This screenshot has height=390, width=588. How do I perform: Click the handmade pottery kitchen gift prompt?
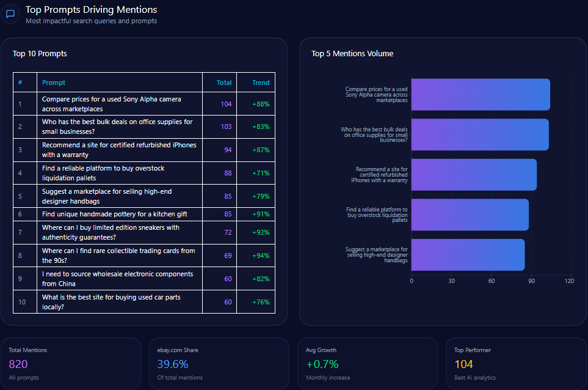click(114, 214)
